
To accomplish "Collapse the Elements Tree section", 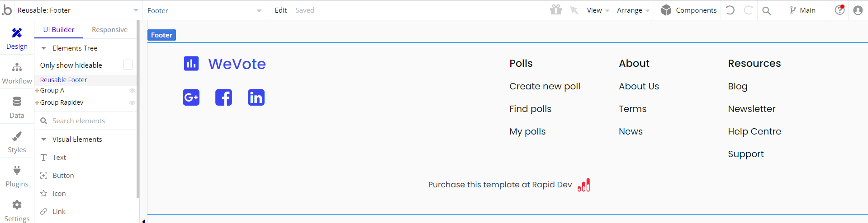I will [44, 48].
